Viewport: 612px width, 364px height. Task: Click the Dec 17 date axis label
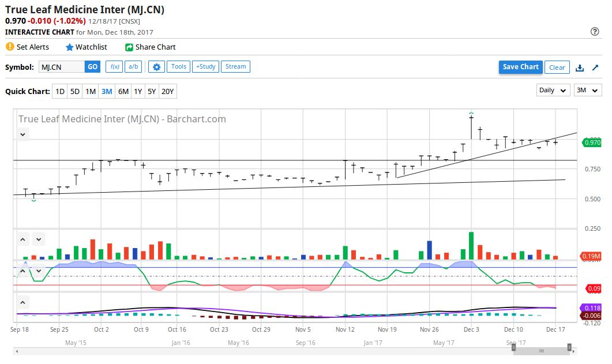(555, 329)
